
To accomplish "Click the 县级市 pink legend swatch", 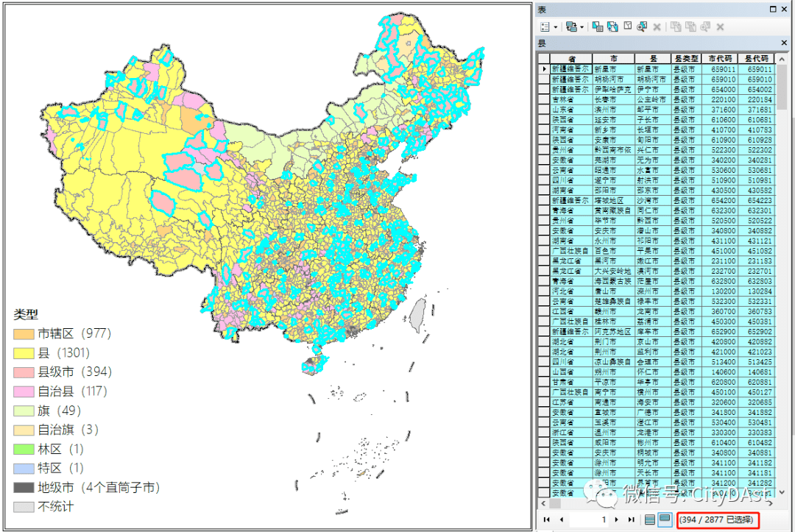I will pyautogui.click(x=24, y=372).
